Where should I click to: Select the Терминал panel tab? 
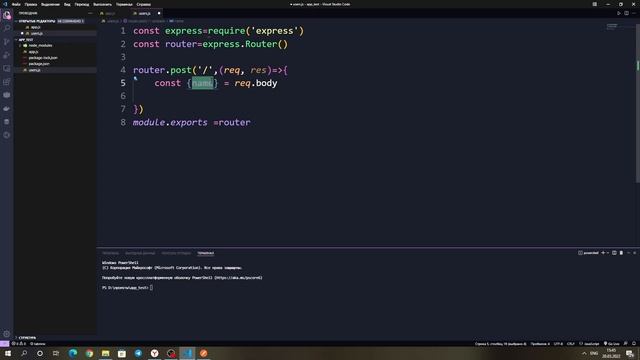click(x=206, y=253)
